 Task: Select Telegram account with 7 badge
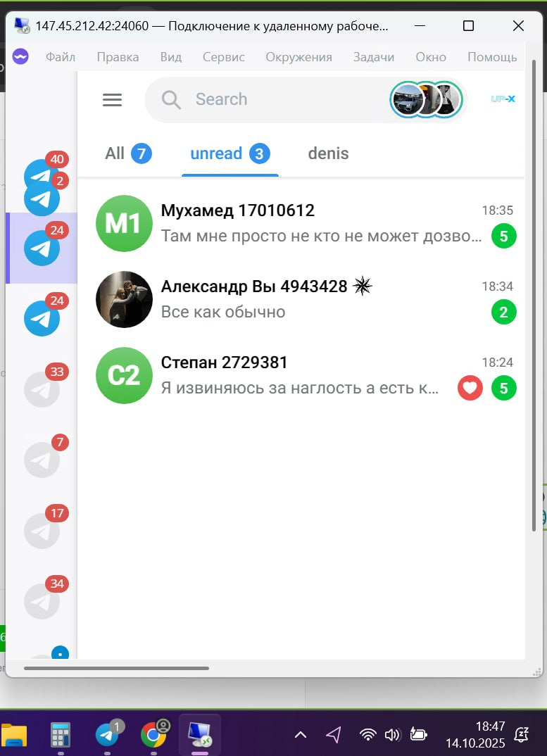[x=42, y=460]
